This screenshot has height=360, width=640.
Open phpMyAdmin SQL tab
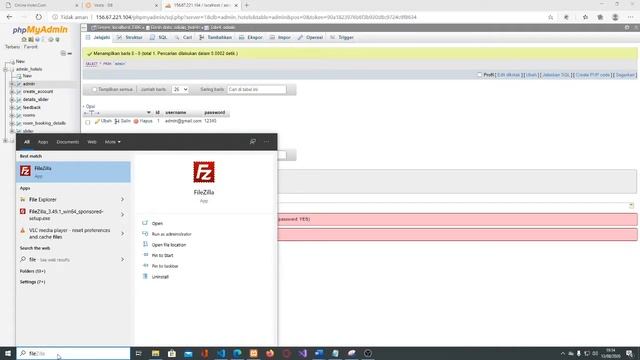159,37
